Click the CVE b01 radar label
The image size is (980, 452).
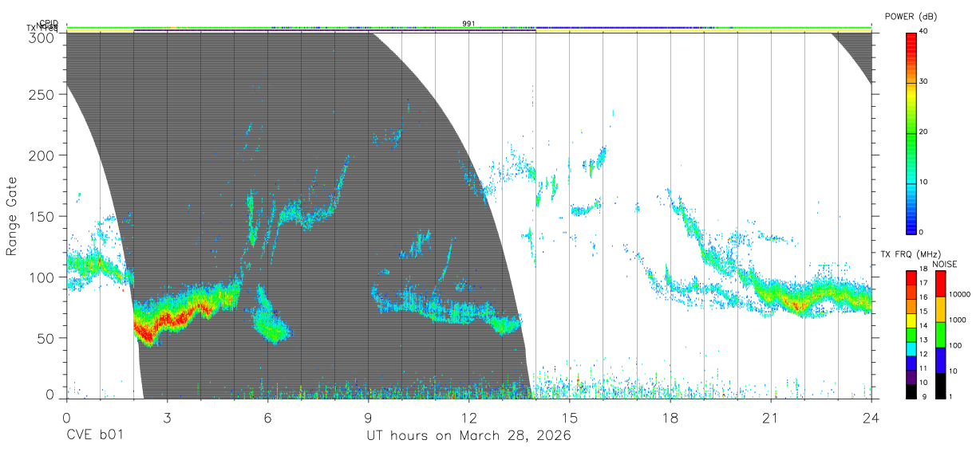(95, 436)
